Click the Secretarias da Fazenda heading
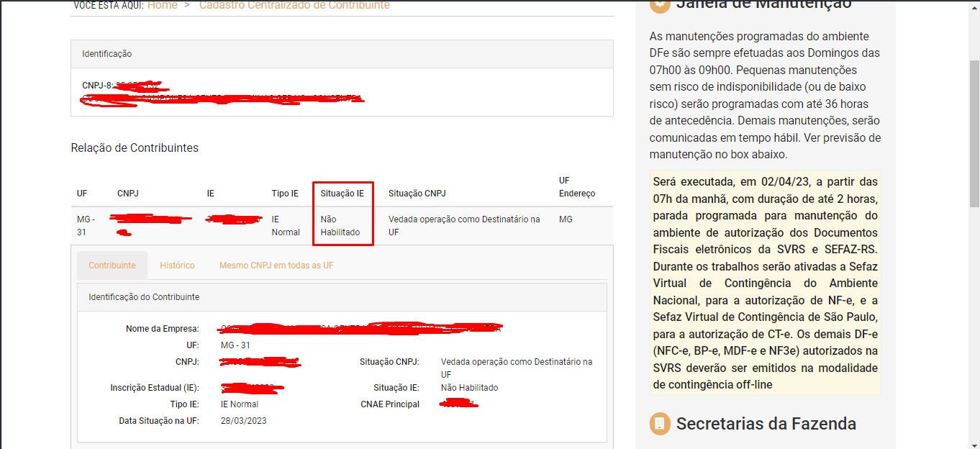 coord(766,424)
